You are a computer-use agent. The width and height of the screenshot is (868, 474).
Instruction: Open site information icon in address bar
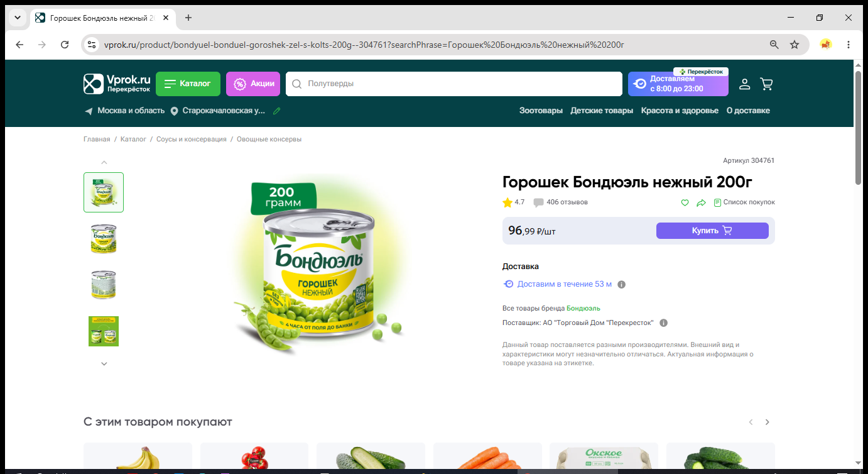[92, 45]
